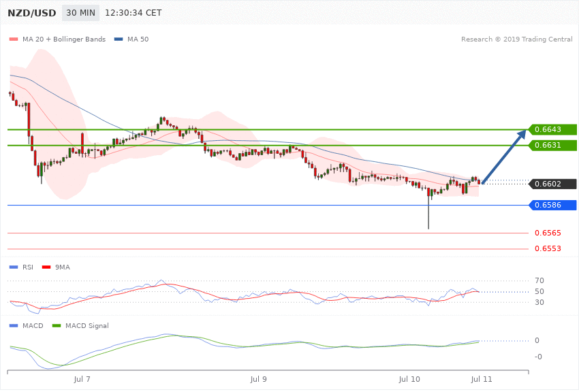579x392 pixels.
Task: Click the Jul 11 date axis label
Action: (481, 379)
